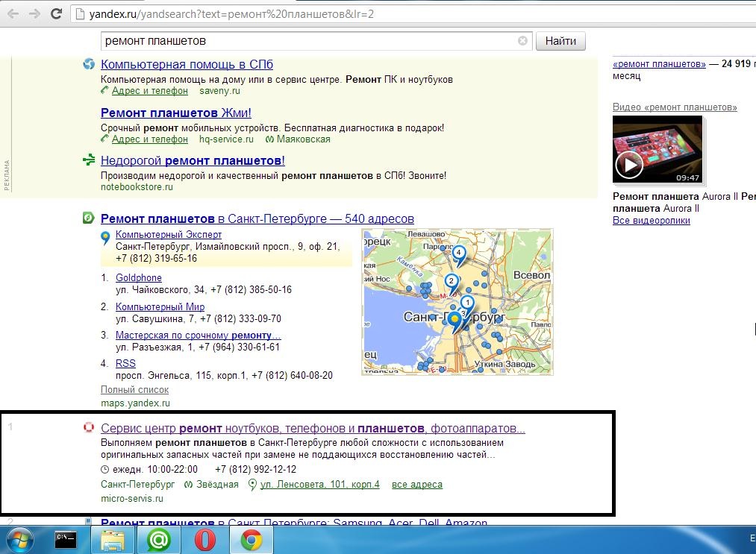Click the все адреса link
Screen dimensions: 756x554
pos(417,485)
